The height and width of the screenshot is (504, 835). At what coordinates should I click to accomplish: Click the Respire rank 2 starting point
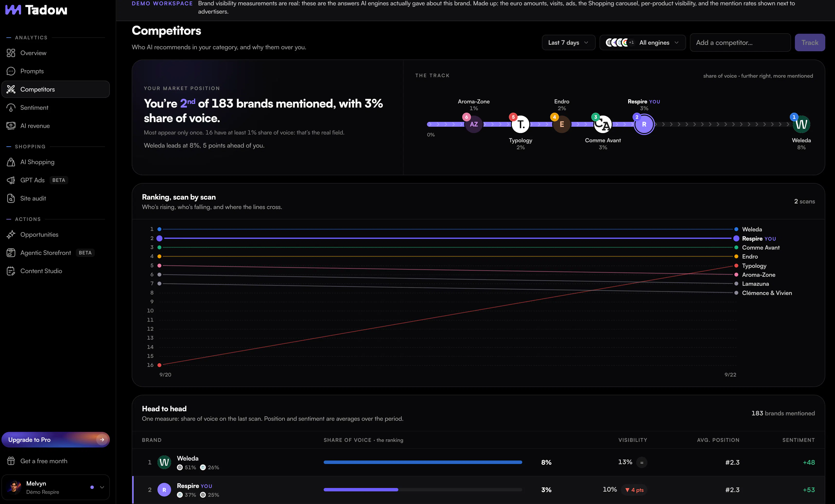(x=159, y=238)
